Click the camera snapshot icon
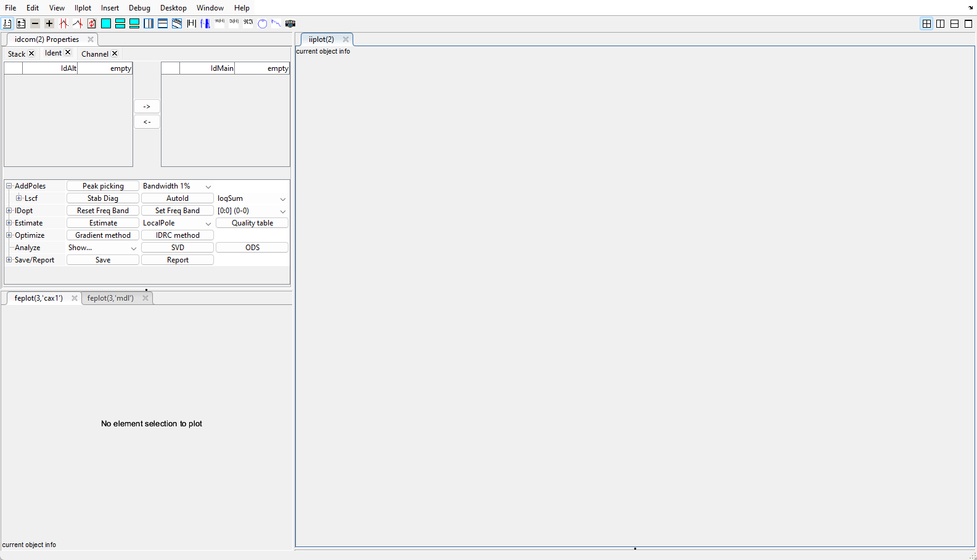977x560 pixels. tap(290, 23)
